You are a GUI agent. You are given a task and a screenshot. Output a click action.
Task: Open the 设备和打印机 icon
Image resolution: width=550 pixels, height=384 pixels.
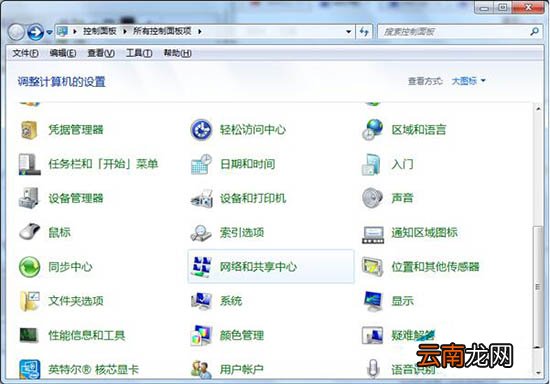pyautogui.click(x=202, y=198)
